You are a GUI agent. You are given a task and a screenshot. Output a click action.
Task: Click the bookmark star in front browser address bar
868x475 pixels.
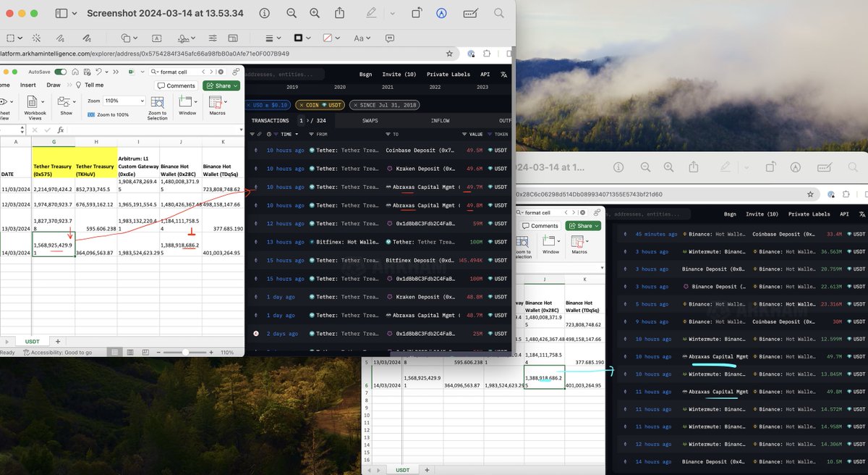pyautogui.click(x=449, y=54)
